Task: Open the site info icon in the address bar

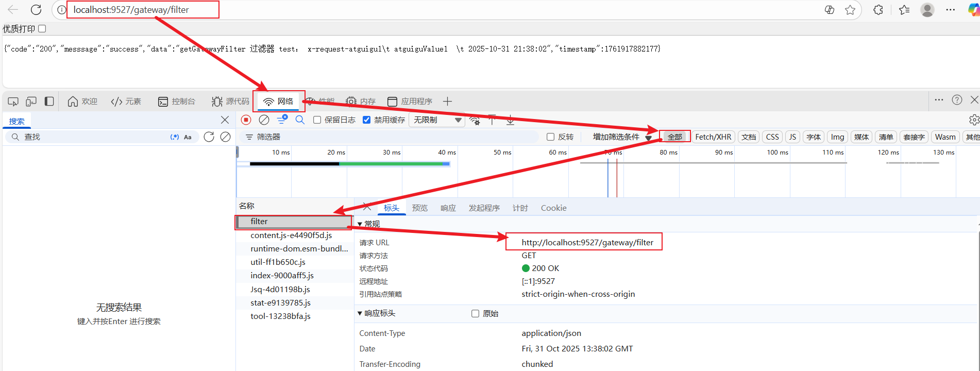Action: tap(61, 10)
